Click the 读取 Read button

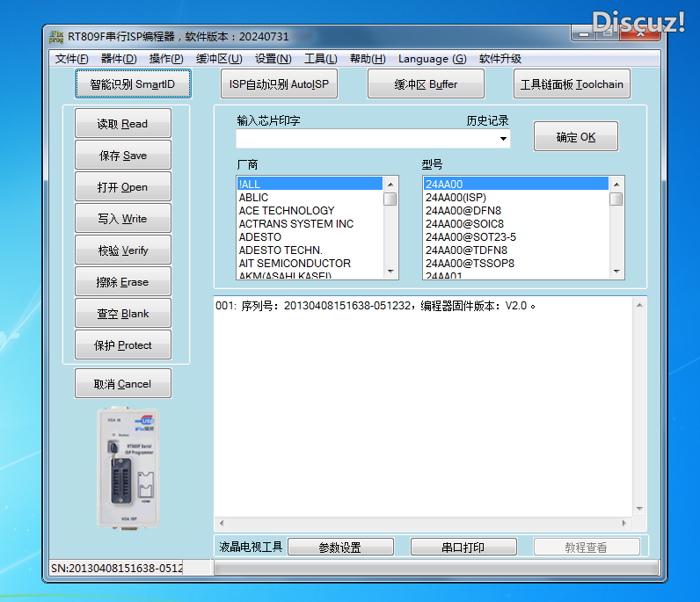122,124
